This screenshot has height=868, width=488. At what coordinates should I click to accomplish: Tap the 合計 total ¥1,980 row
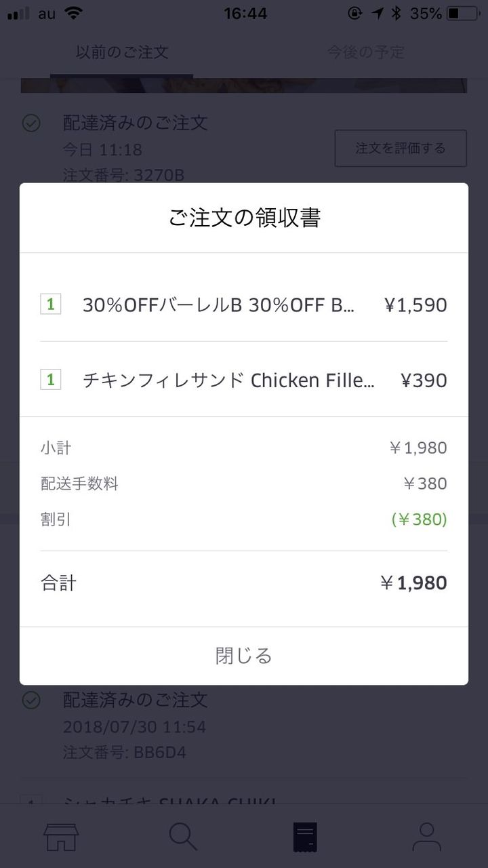pyautogui.click(x=244, y=583)
